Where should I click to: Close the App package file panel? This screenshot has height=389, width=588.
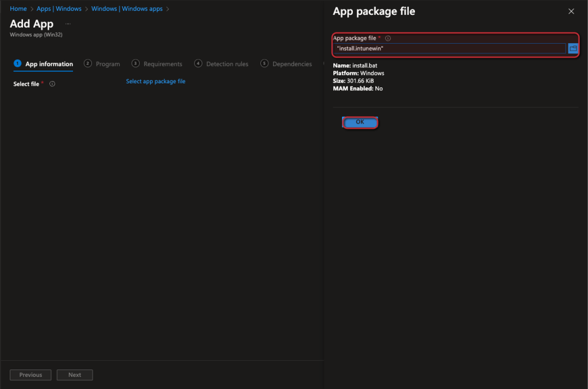[571, 11]
